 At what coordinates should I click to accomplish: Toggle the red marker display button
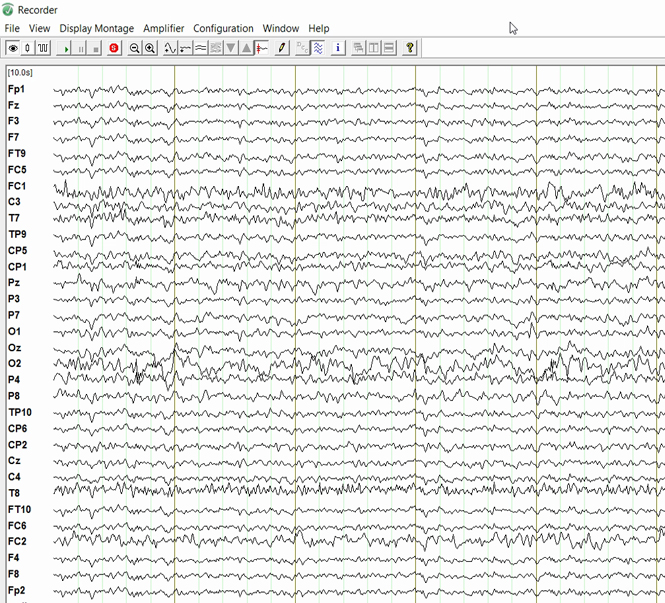point(262,48)
